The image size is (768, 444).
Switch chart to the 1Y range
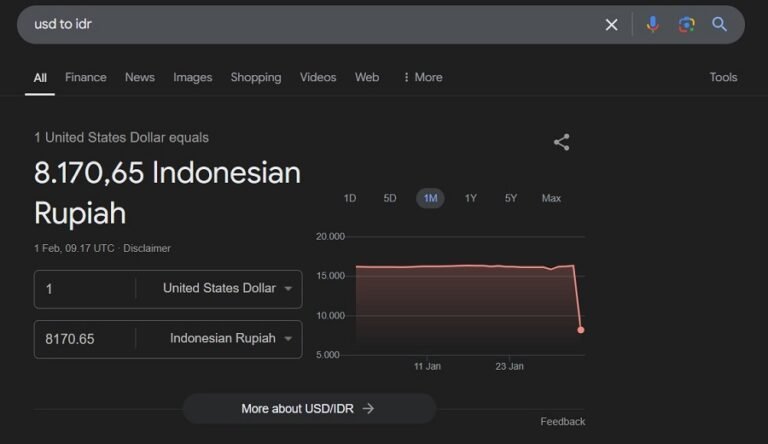[x=471, y=198]
